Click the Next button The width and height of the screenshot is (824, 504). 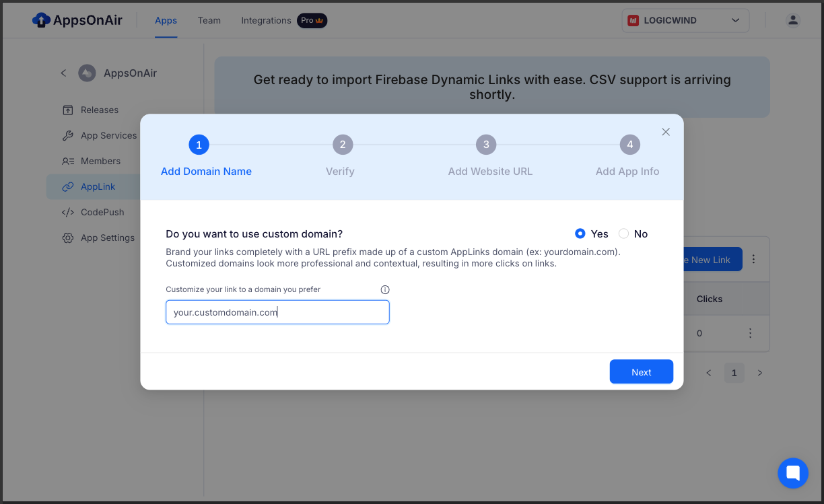[x=642, y=372]
